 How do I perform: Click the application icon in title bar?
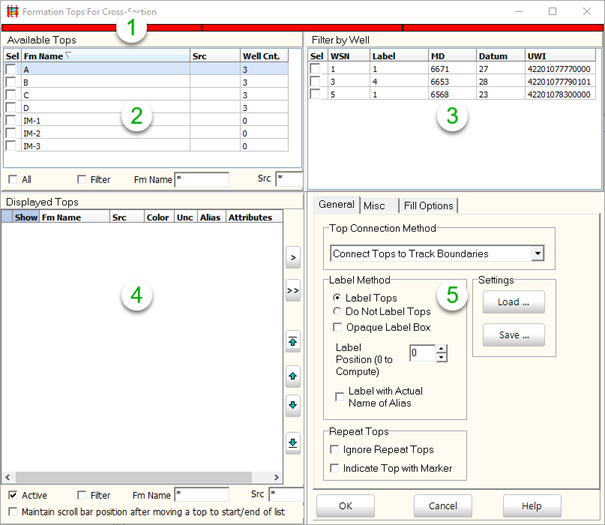[x=11, y=11]
